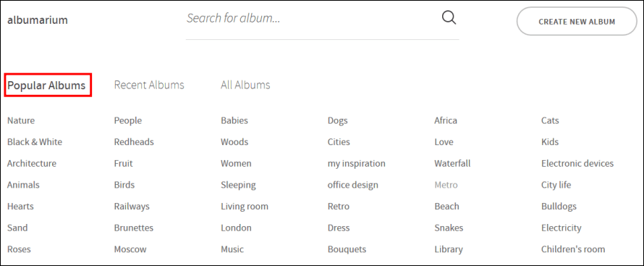The image size is (644, 266).
Task: Open the Nature album
Action: [x=21, y=120]
